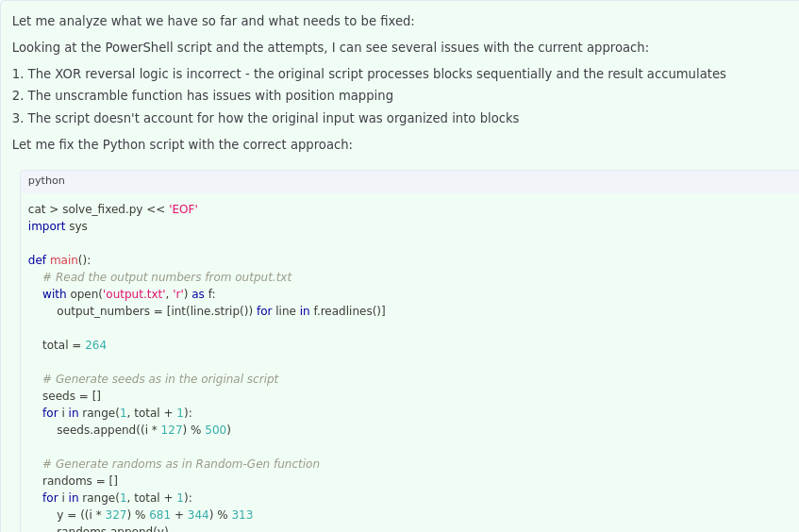Click the 'seeds = []' line
This screenshot has height=532, width=799.
coord(72,396)
